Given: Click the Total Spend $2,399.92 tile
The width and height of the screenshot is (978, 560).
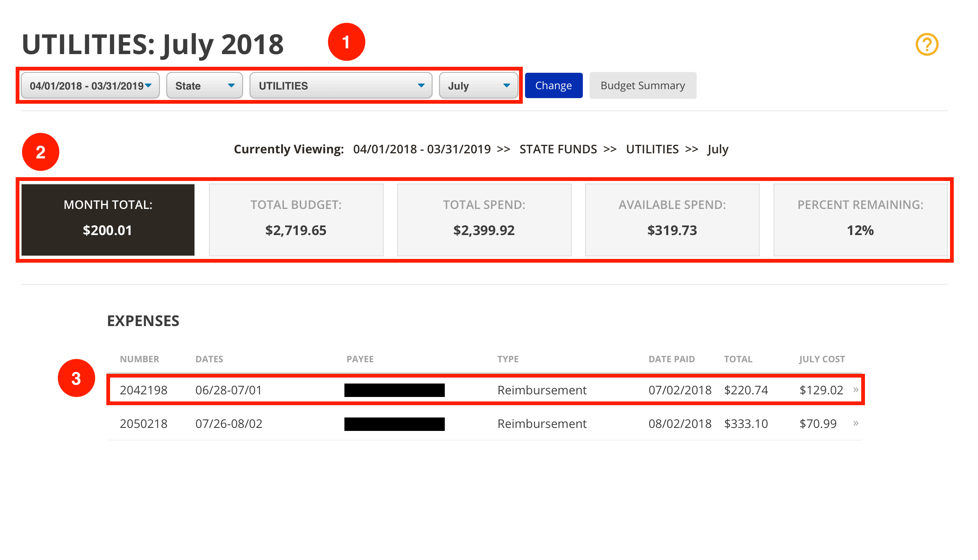Looking at the screenshot, I should [484, 220].
